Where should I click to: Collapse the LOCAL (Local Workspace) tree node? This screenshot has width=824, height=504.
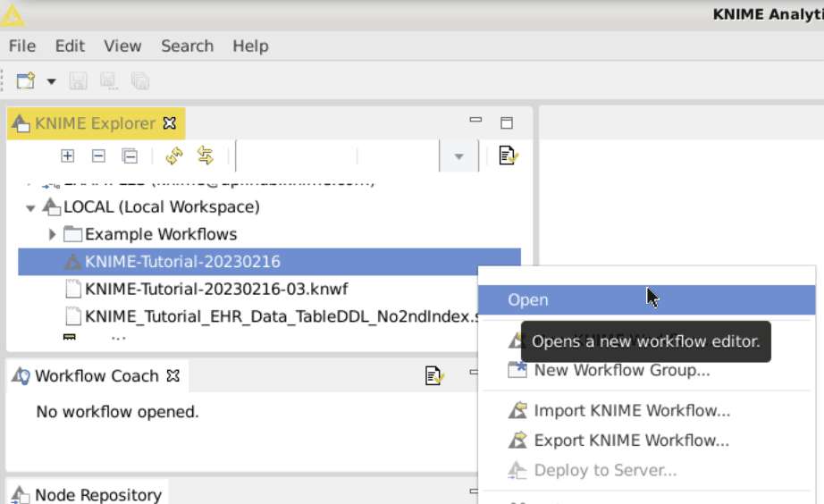tap(30, 208)
